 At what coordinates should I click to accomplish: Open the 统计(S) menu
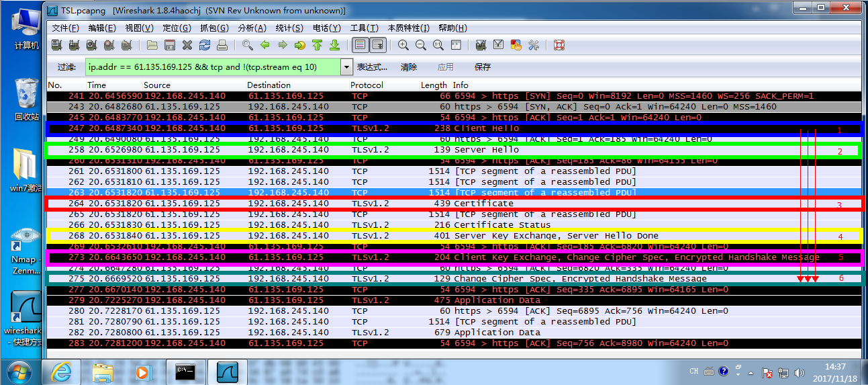pyautogui.click(x=289, y=28)
